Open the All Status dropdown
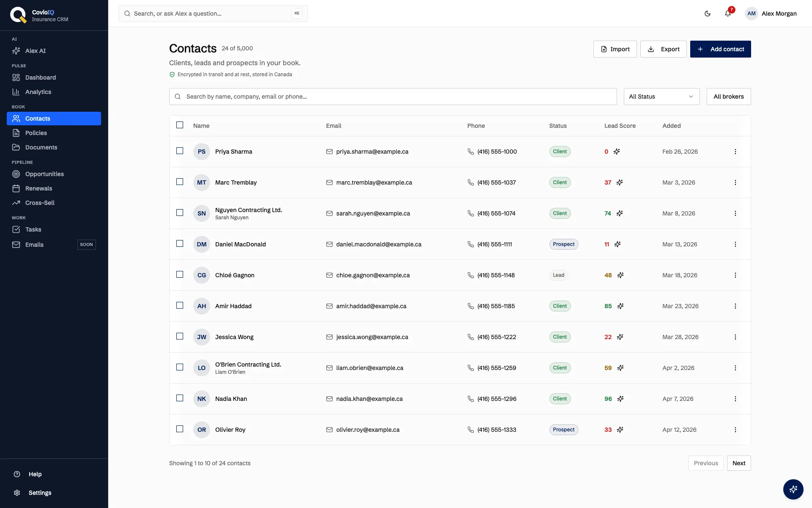The height and width of the screenshot is (508, 812). coord(661,97)
